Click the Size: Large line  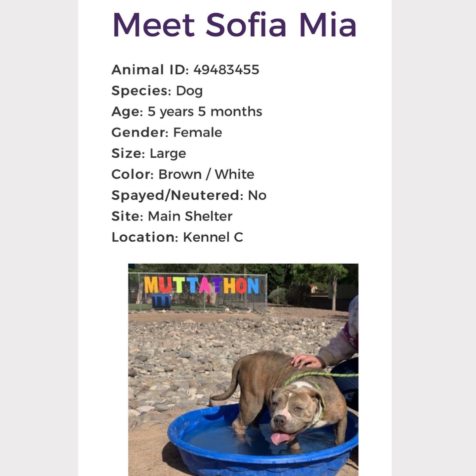(149, 154)
